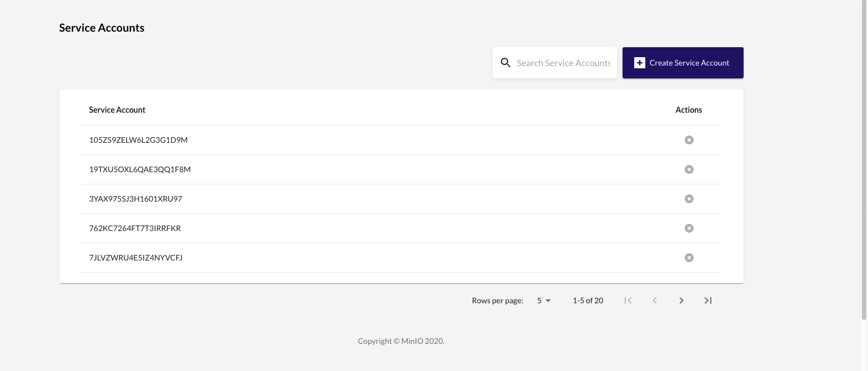Go to the previous page of accounts
The width and height of the screenshot is (868, 371).
tap(655, 300)
